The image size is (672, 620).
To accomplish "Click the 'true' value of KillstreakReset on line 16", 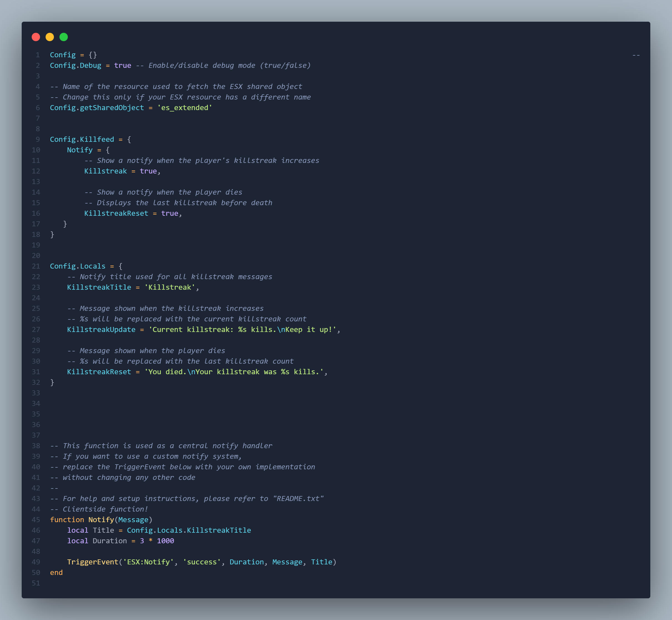I will click(x=170, y=213).
